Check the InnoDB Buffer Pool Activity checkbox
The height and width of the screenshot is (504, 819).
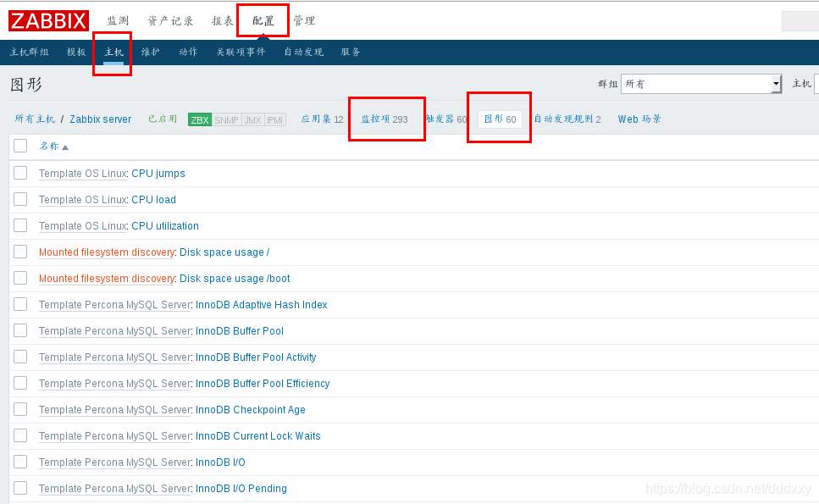(x=20, y=357)
